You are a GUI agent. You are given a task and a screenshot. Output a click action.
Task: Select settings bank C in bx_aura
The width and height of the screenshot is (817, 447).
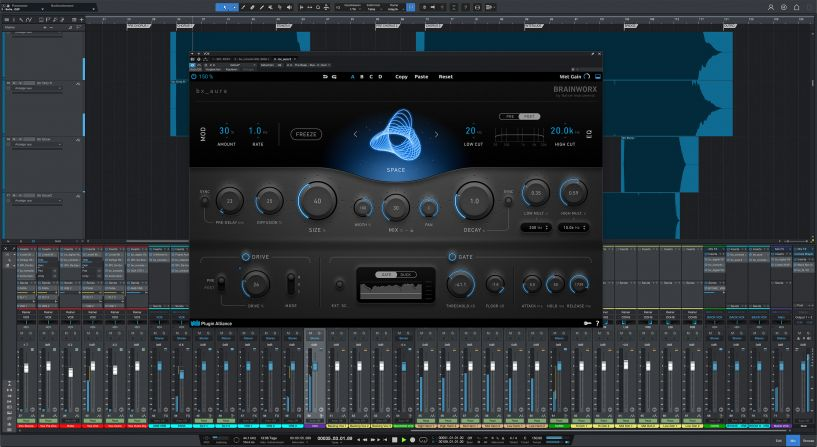(x=371, y=77)
